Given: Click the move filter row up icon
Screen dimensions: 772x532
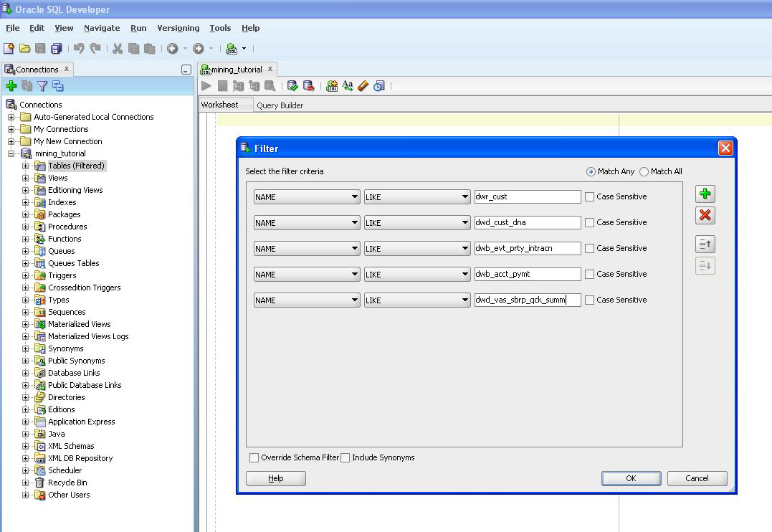Looking at the screenshot, I should 705,244.
